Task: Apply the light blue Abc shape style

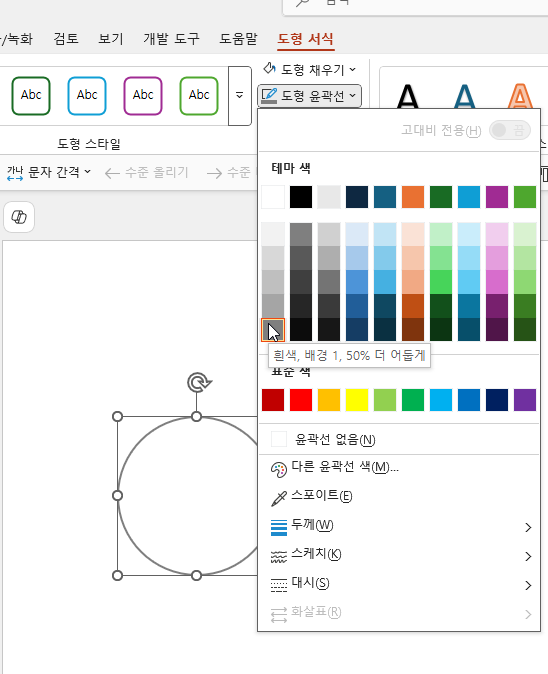Action: click(x=87, y=95)
